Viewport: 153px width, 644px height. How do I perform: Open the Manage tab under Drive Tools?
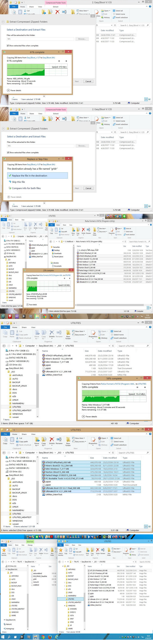click(30, 545)
